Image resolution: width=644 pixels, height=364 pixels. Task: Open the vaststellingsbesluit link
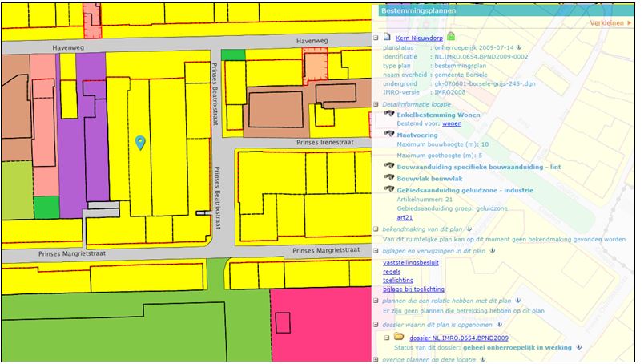coord(410,262)
